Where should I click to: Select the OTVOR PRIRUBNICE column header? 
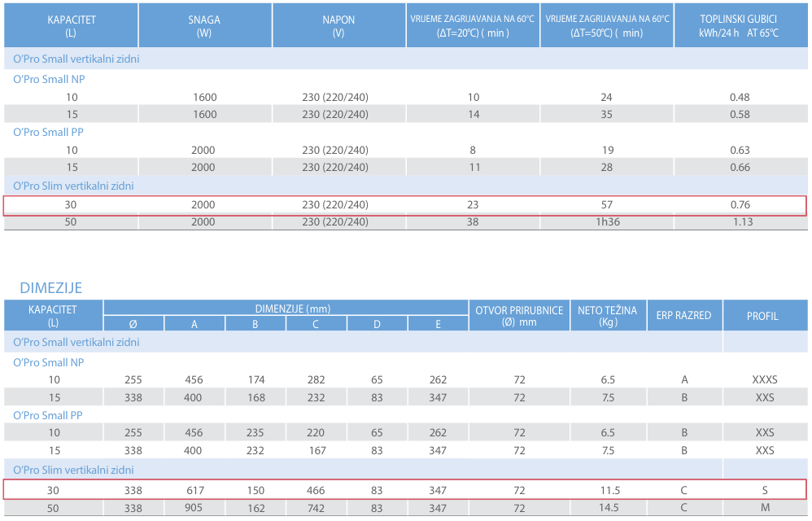(x=517, y=316)
